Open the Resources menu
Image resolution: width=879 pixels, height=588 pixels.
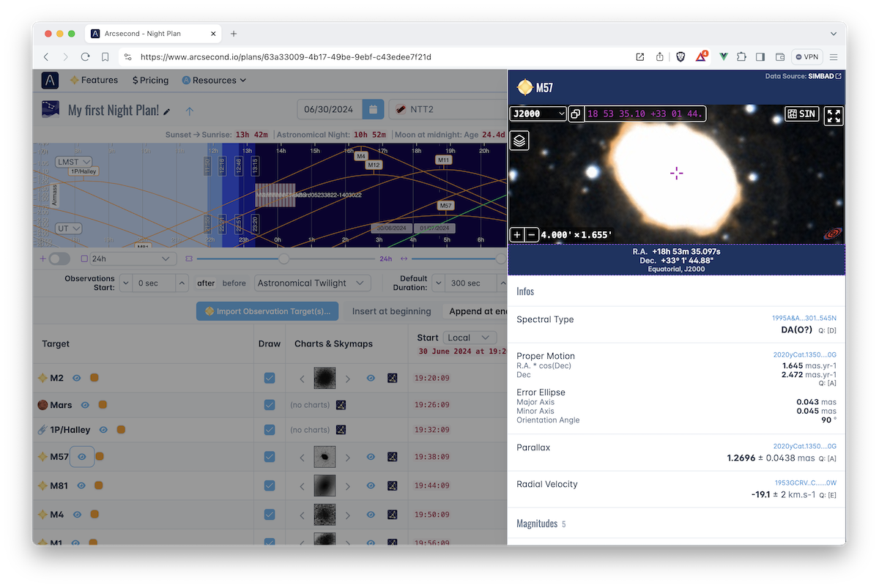pyautogui.click(x=213, y=80)
